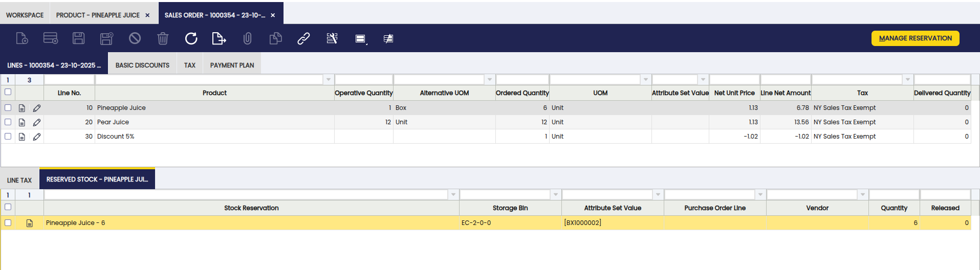
Task: Expand the Product column filter dropdown
Action: (x=329, y=80)
